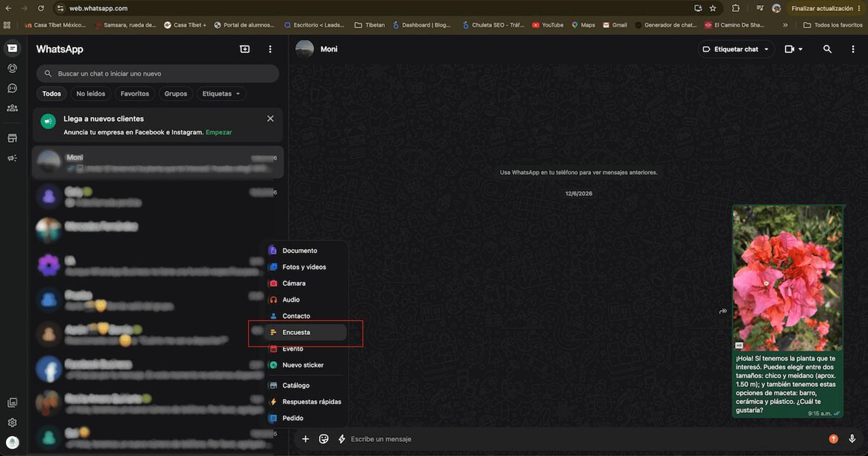This screenshot has height=456, width=868.
Task: Open chat list three-dot menu
Action: click(270, 49)
